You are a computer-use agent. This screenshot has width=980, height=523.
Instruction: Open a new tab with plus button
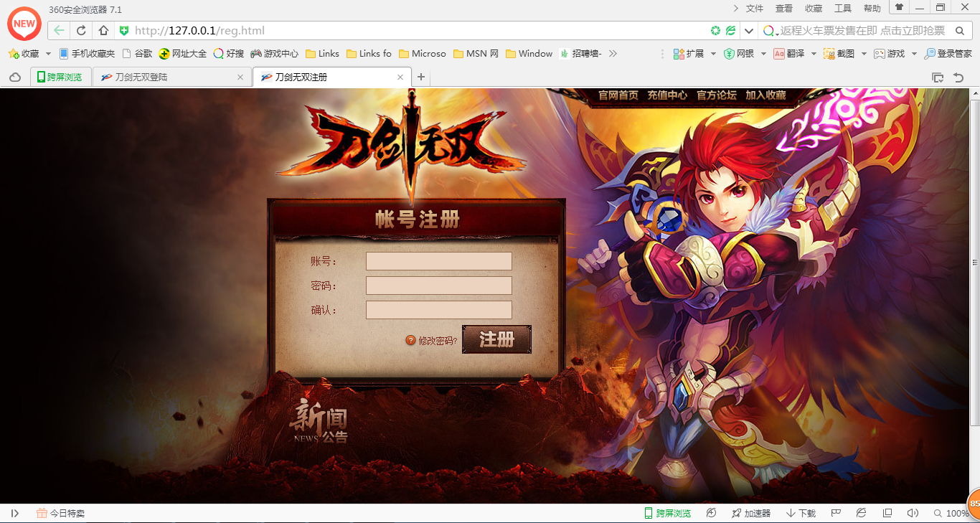(x=421, y=77)
